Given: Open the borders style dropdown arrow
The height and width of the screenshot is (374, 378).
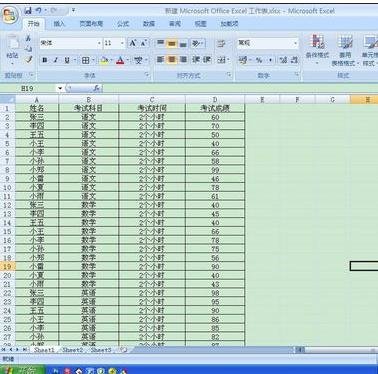Looking at the screenshot, I should tap(94, 60).
